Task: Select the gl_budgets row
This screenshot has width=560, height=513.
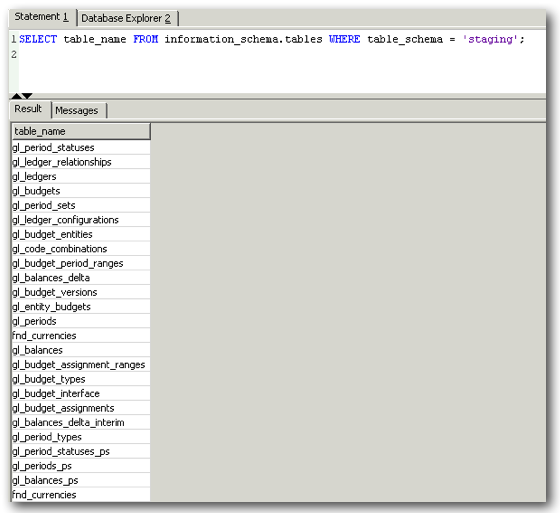Action: click(x=81, y=191)
